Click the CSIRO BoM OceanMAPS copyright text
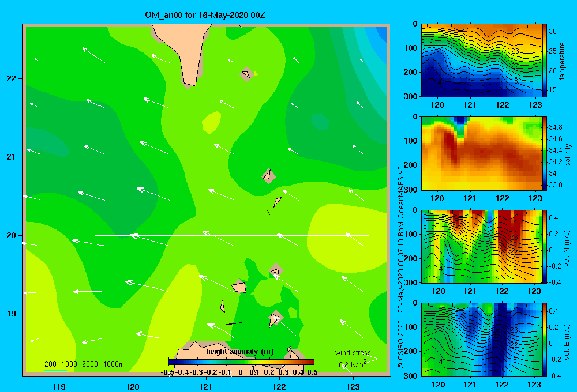The width and height of the screenshot is (577, 392). [401, 267]
